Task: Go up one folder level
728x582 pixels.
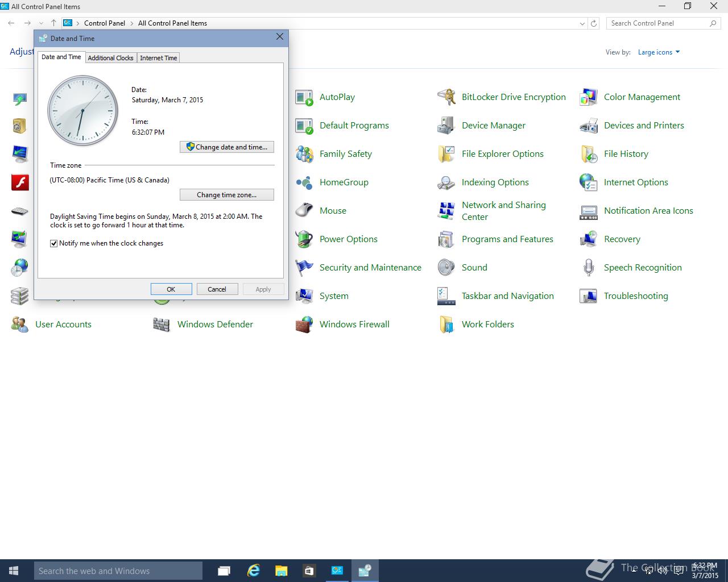Action: coord(53,23)
